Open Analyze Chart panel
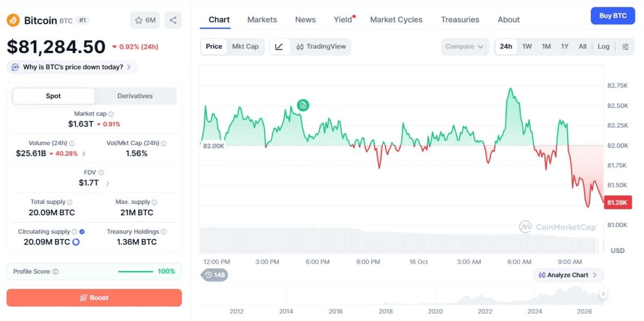 [x=569, y=275]
